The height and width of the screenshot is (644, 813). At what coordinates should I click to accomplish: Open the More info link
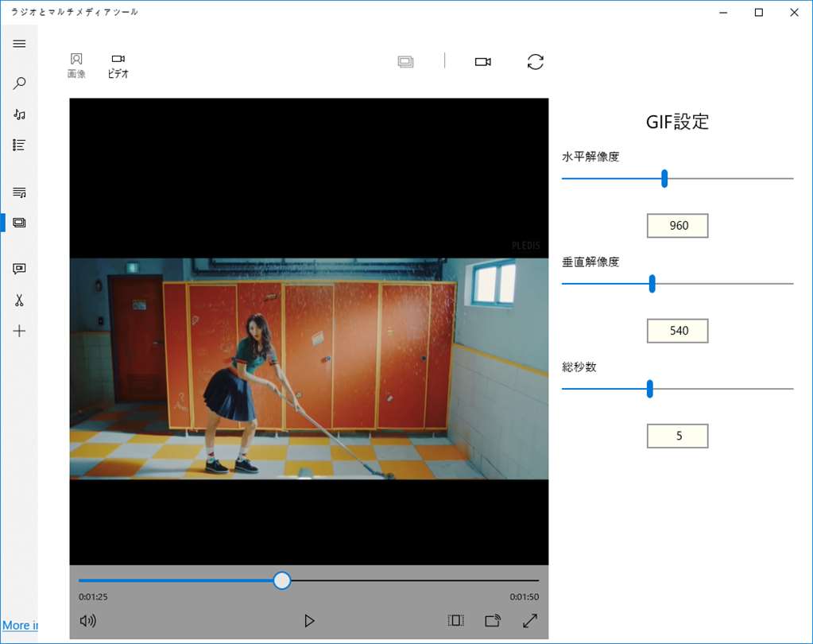click(20, 626)
